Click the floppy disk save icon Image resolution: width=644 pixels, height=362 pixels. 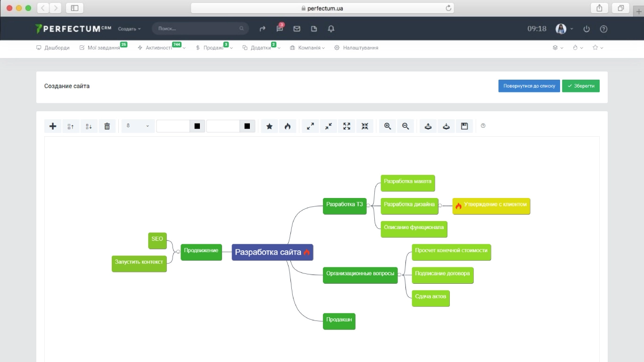point(464,126)
